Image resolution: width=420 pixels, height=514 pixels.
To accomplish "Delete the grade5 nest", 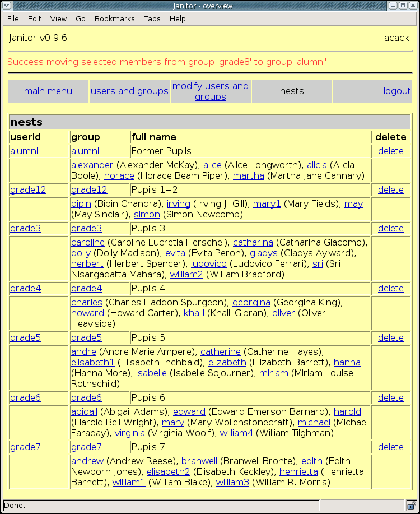I will pyautogui.click(x=390, y=337).
